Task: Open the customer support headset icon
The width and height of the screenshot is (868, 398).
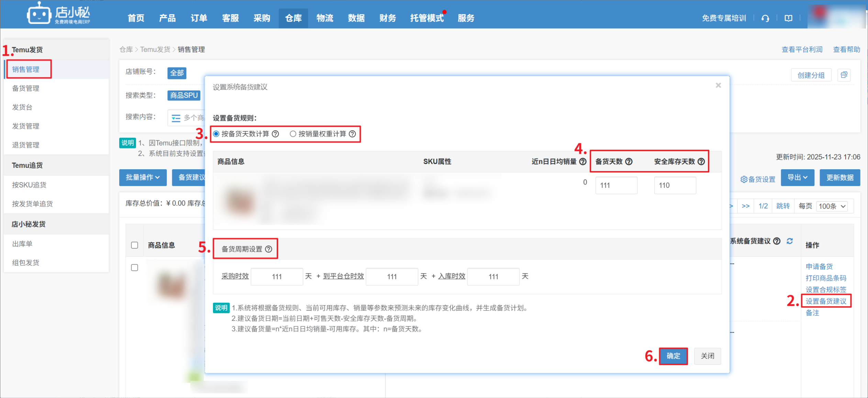Action: pyautogui.click(x=766, y=18)
